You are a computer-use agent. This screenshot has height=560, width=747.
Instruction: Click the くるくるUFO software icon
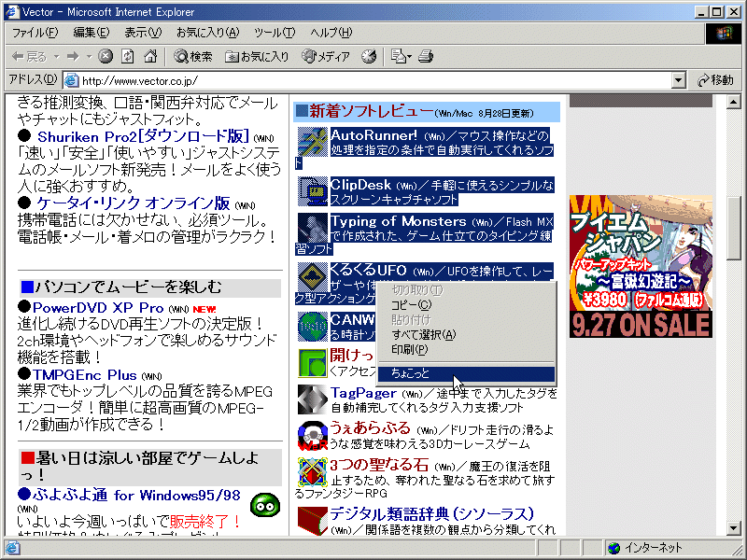point(313,276)
